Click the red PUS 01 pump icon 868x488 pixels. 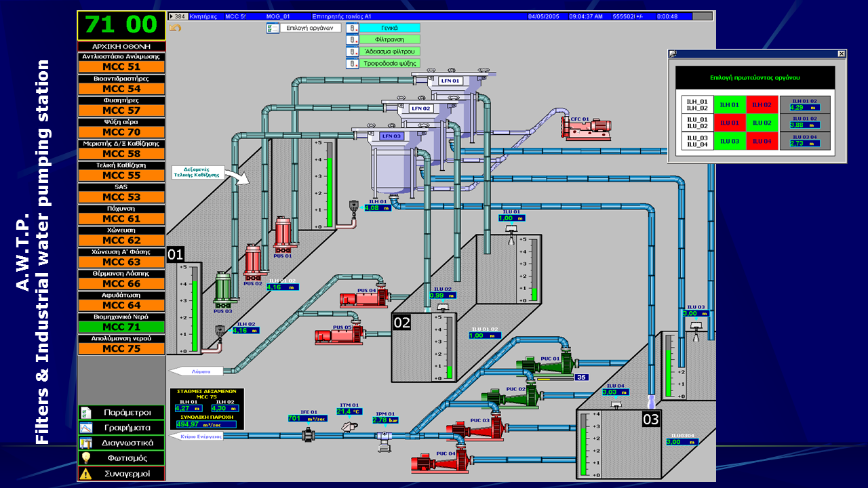point(282,233)
